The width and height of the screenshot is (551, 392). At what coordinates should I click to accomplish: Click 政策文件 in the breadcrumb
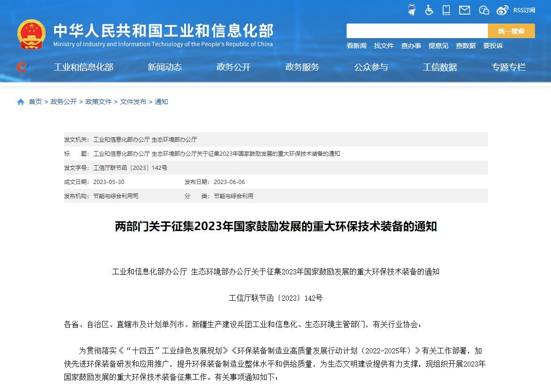(98, 102)
